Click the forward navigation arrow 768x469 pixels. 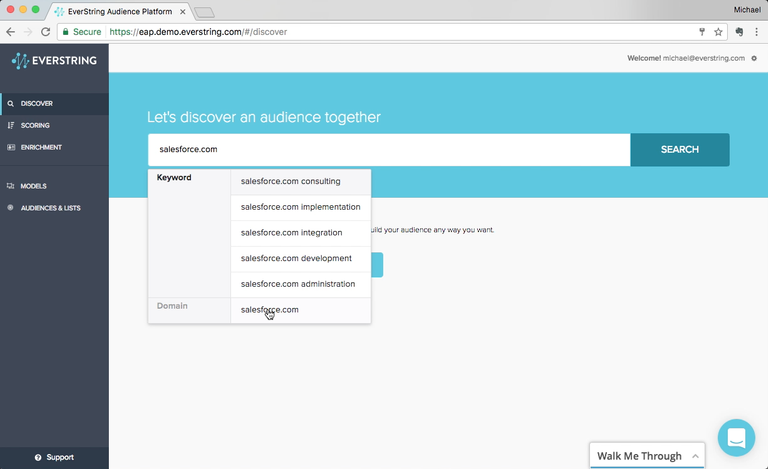click(28, 32)
